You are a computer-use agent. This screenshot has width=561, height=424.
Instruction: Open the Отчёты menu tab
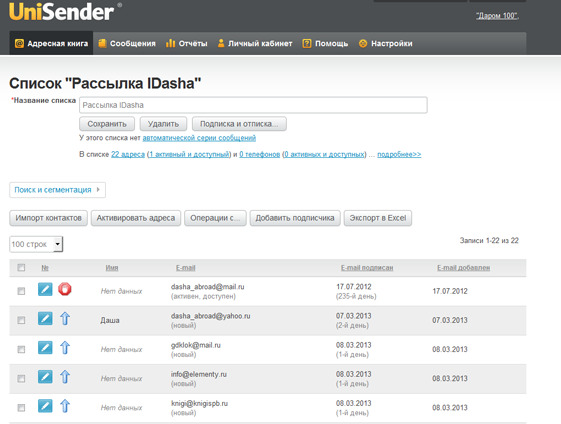(186, 43)
